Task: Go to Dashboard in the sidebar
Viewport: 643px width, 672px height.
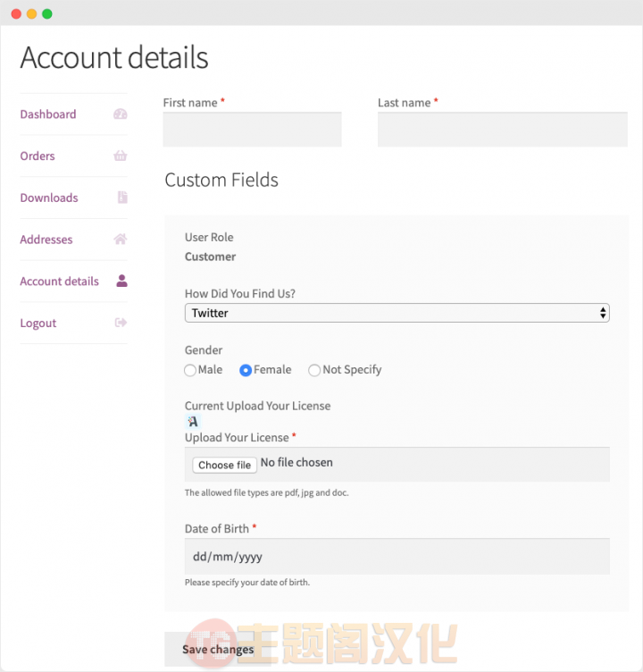Action: click(x=48, y=114)
